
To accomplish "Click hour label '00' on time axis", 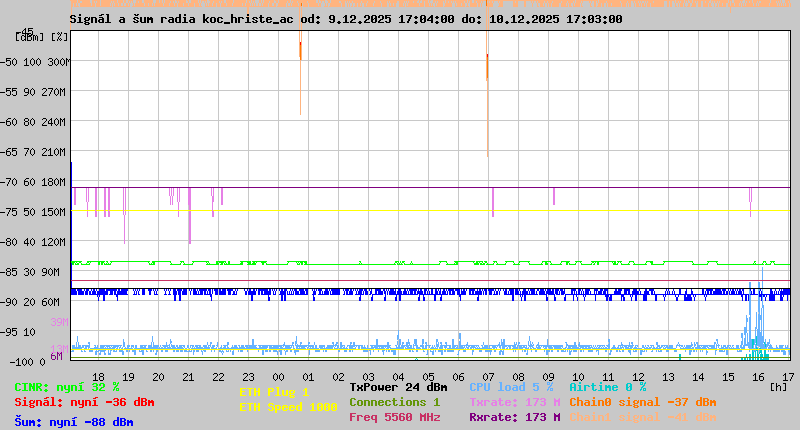I will [x=279, y=377].
